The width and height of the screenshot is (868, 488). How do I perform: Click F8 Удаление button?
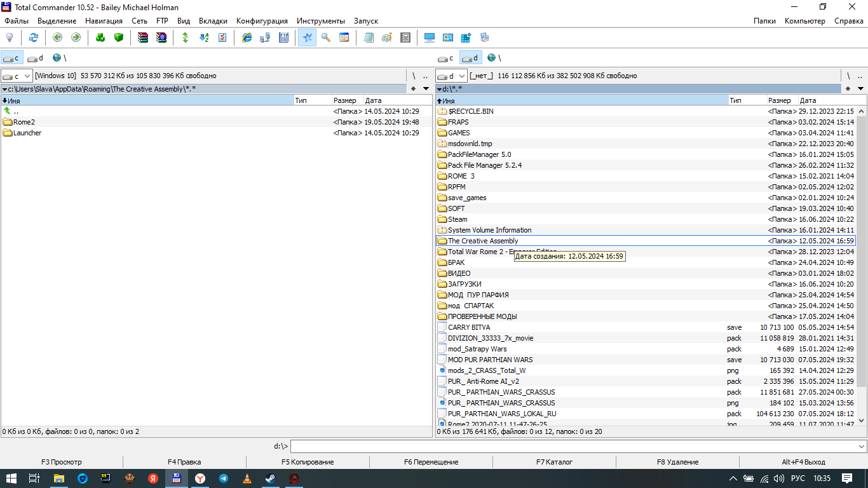pyautogui.click(x=677, y=462)
